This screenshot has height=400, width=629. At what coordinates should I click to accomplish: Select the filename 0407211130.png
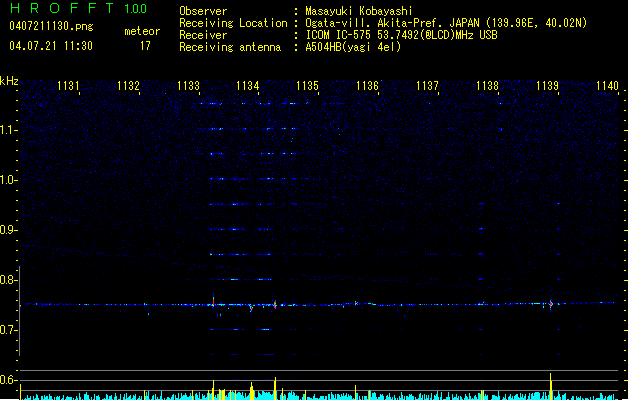coord(51,26)
